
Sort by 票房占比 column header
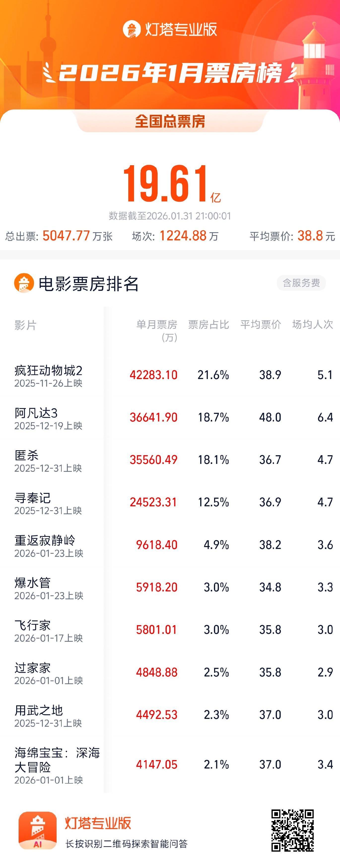(x=208, y=324)
